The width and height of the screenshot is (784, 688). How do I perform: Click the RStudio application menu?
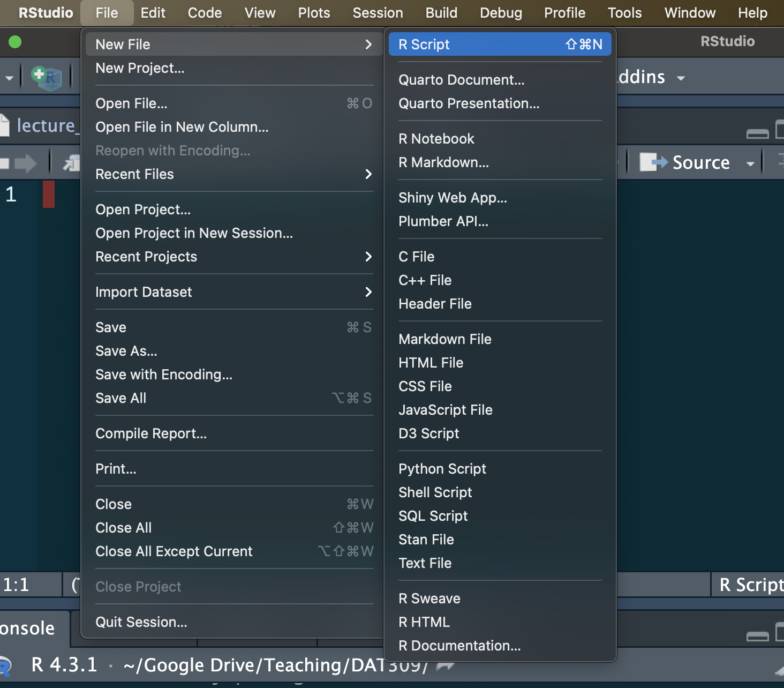click(46, 13)
